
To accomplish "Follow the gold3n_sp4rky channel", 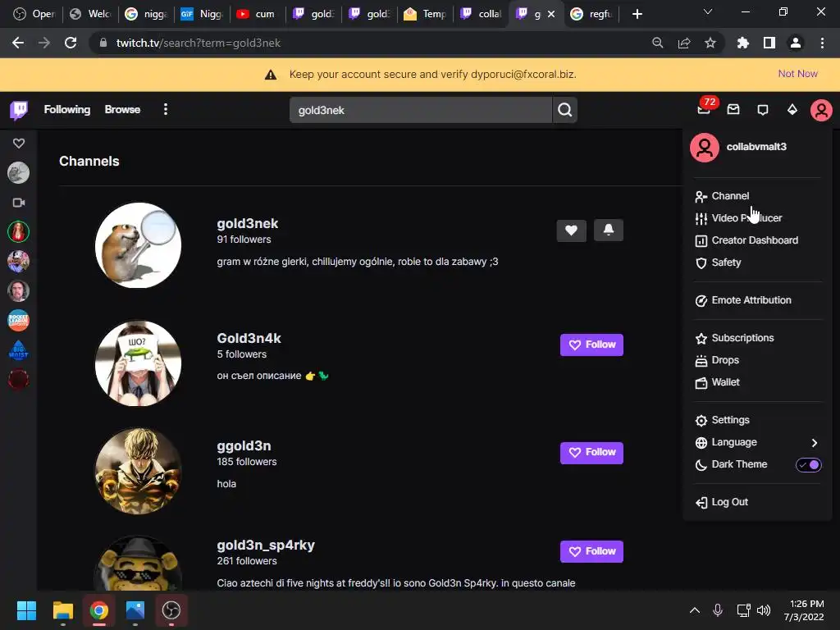I will [x=591, y=551].
